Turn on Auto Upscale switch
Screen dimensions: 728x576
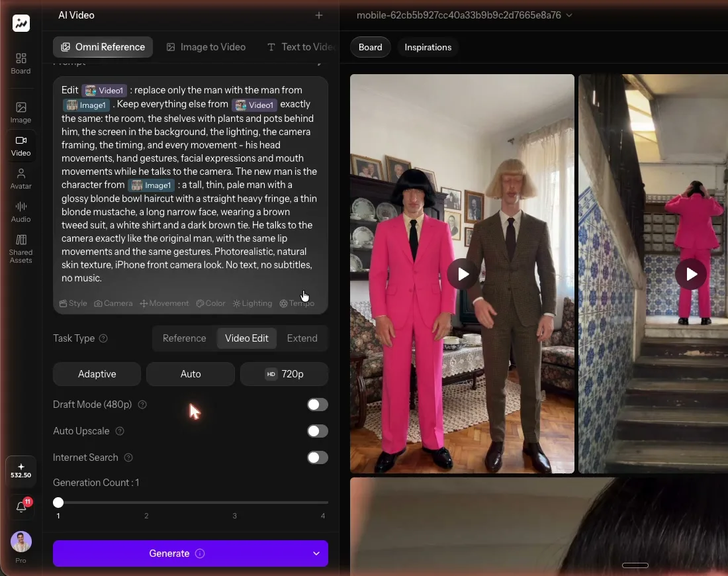[318, 431]
